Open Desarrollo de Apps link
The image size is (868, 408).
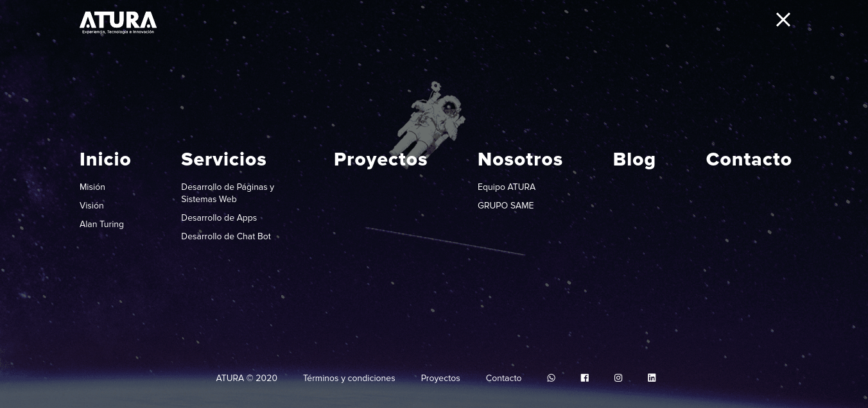coord(219,217)
